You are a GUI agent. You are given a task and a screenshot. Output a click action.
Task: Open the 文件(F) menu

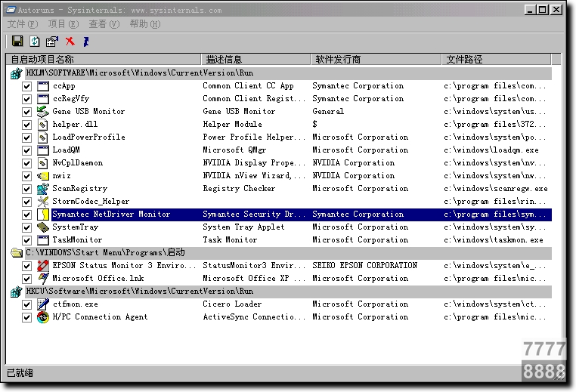click(x=23, y=24)
